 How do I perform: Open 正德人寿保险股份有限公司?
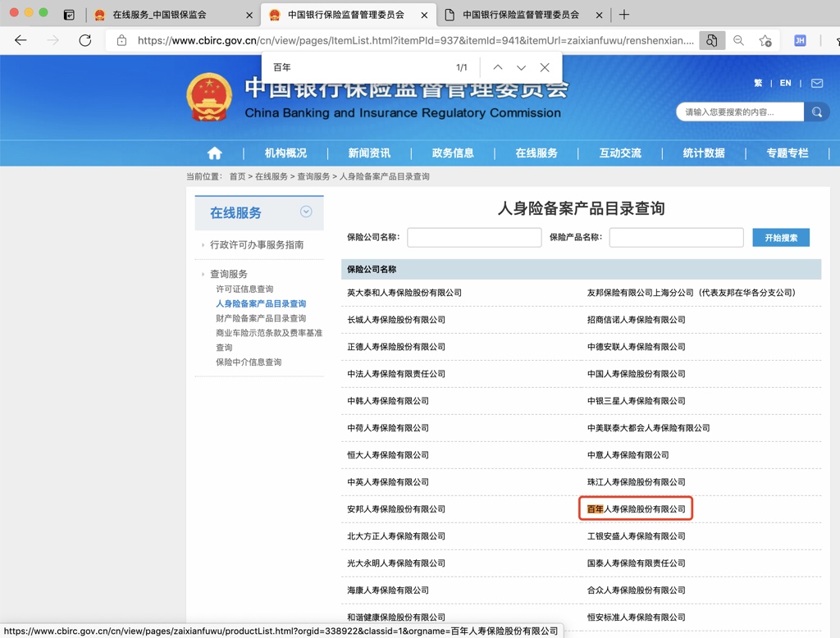[396, 347]
